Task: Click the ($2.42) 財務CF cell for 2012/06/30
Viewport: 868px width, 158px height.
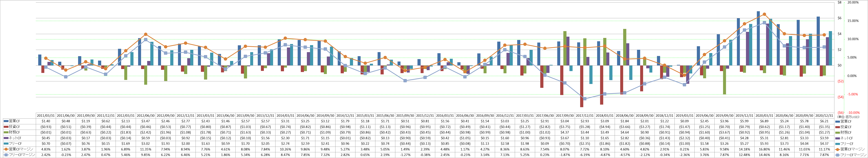Action: coord(145,132)
